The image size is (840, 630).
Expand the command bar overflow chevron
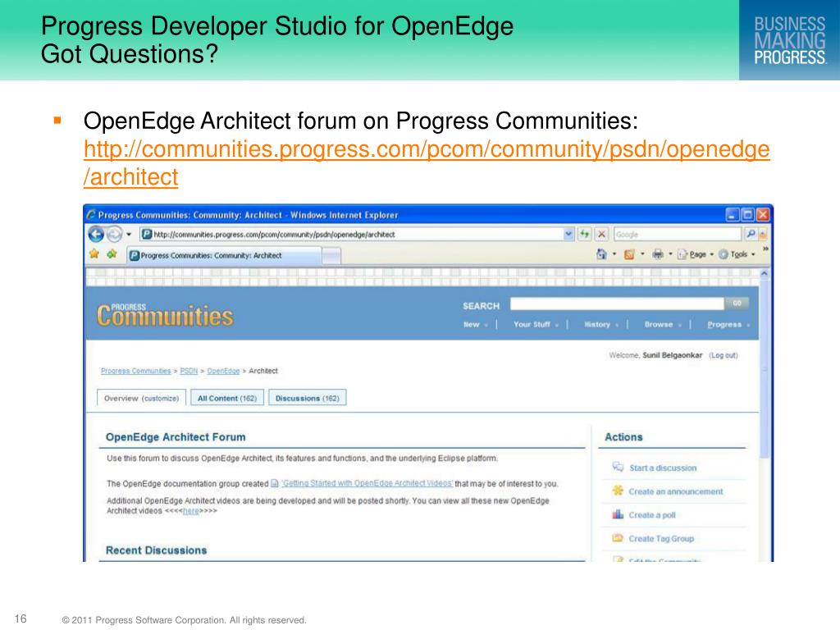coord(765,249)
